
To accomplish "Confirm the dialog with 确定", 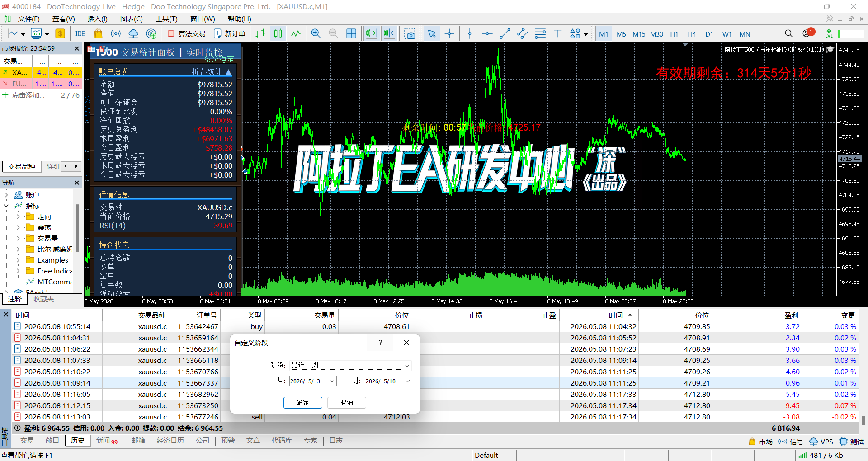I will (x=303, y=403).
